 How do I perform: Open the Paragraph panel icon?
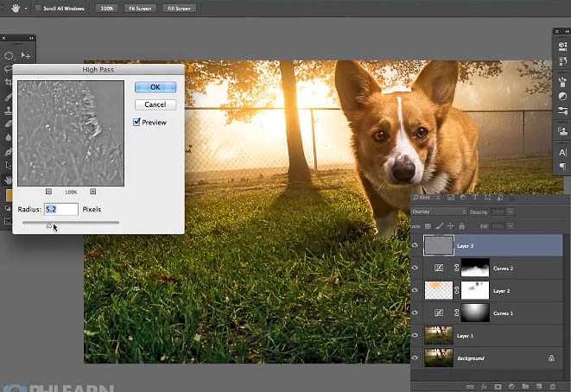pyautogui.click(x=562, y=166)
